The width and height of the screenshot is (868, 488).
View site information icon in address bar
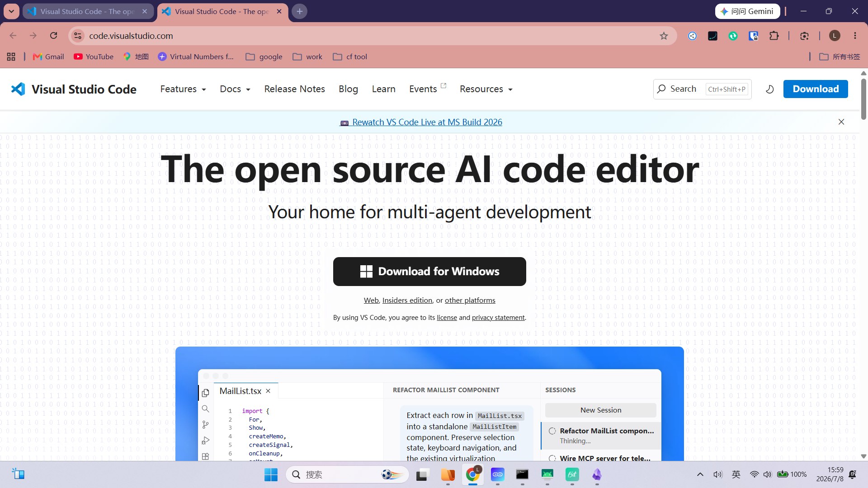[x=78, y=36]
